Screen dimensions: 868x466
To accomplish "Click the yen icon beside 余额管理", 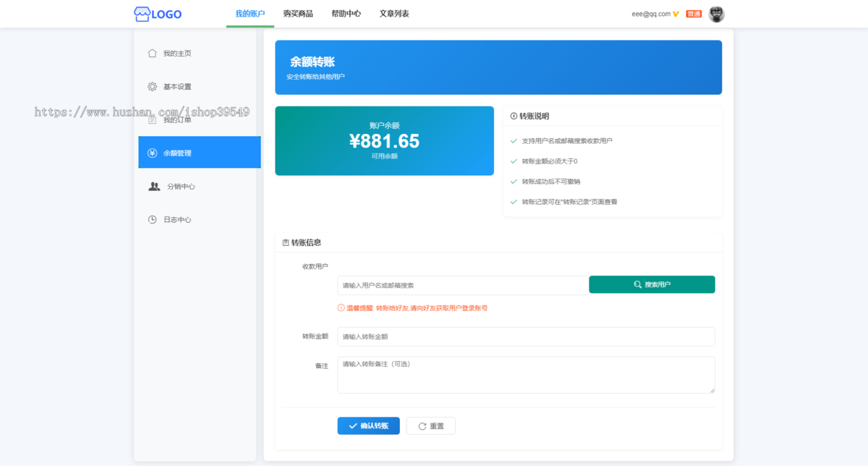I will (152, 153).
